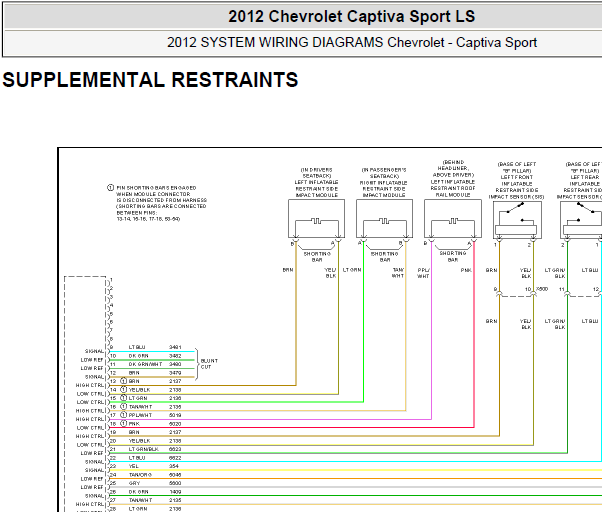Click the roof rail module component symbol

pos(453,218)
